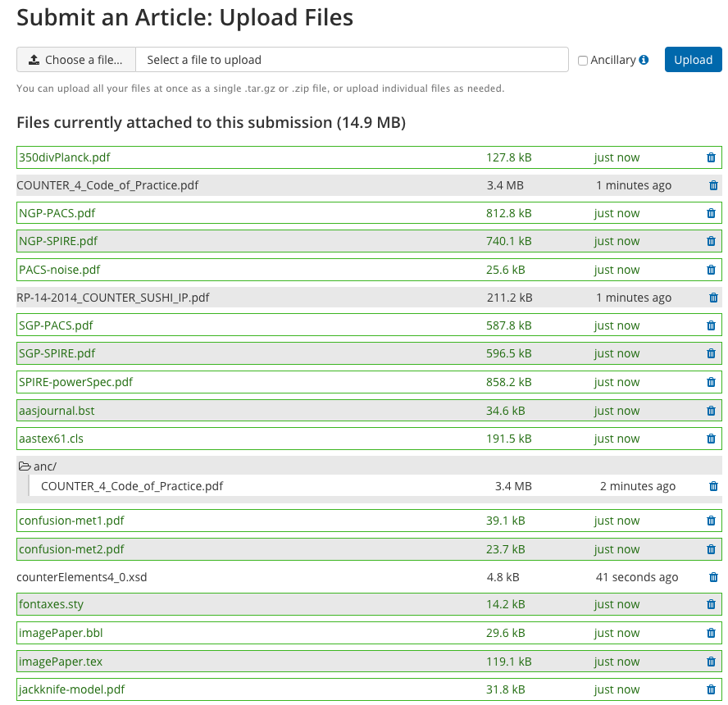This screenshot has width=728, height=705.
Task: Click '41 seconds ago' timestamp
Action: (637, 577)
